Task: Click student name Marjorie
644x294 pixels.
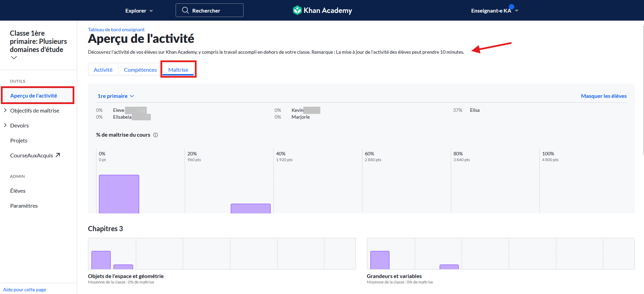Action: [301, 117]
